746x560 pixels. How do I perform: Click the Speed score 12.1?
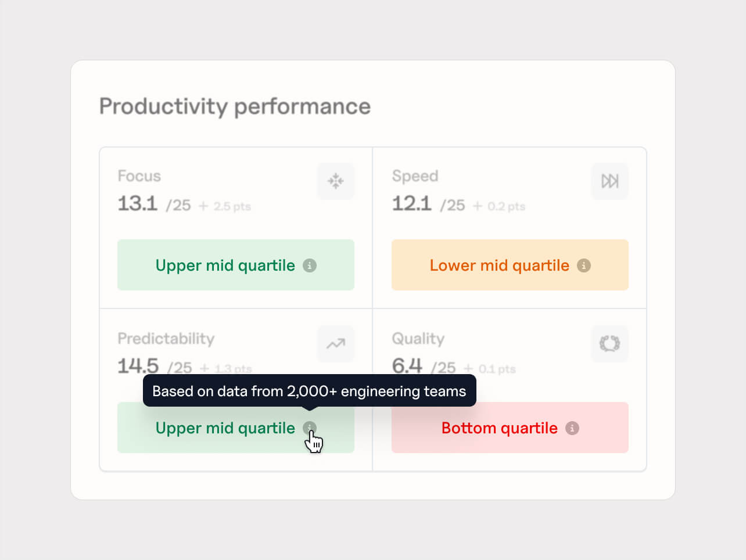(412, 204)
